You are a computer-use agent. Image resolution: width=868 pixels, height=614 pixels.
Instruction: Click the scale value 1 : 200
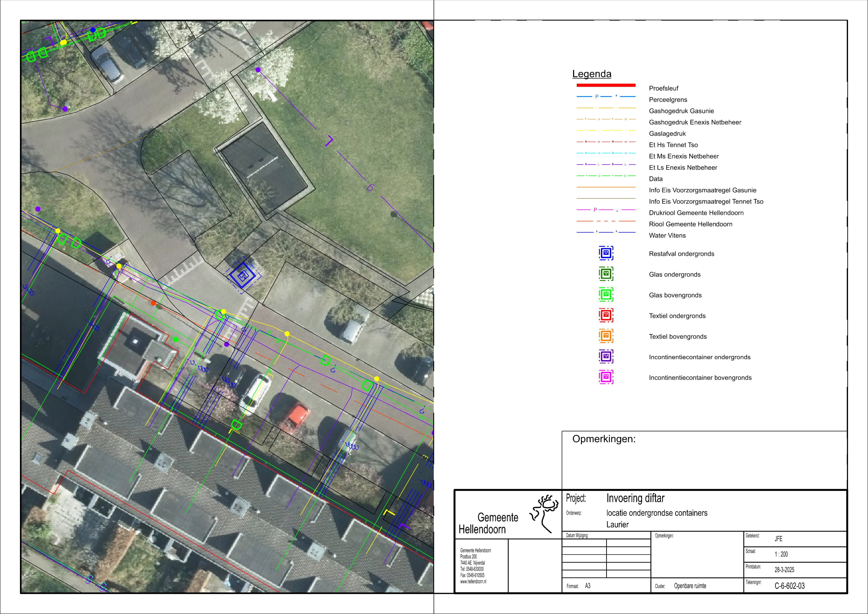[781, 554]
